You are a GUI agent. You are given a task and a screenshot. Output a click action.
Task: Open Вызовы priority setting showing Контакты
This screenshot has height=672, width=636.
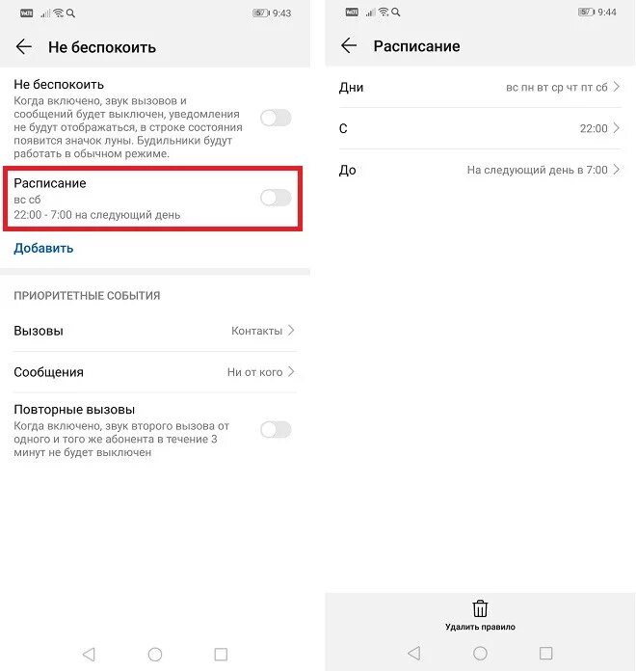coord(154,331)
